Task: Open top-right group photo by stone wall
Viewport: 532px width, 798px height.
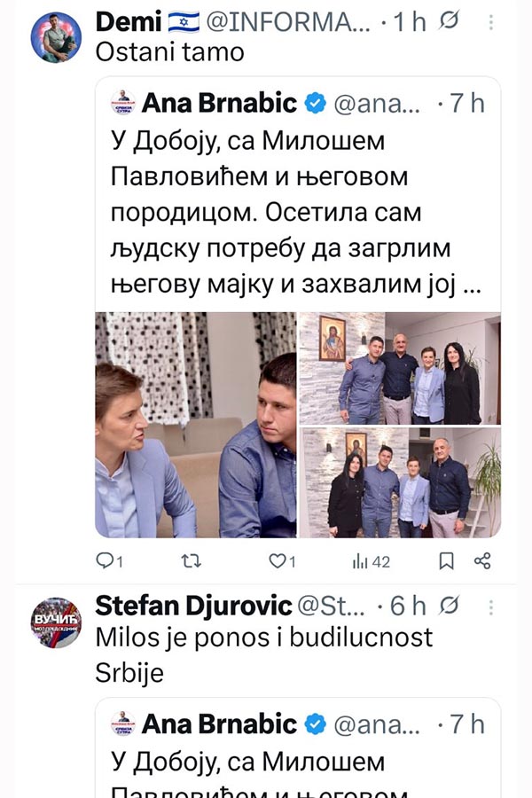Action: point(400,369)
